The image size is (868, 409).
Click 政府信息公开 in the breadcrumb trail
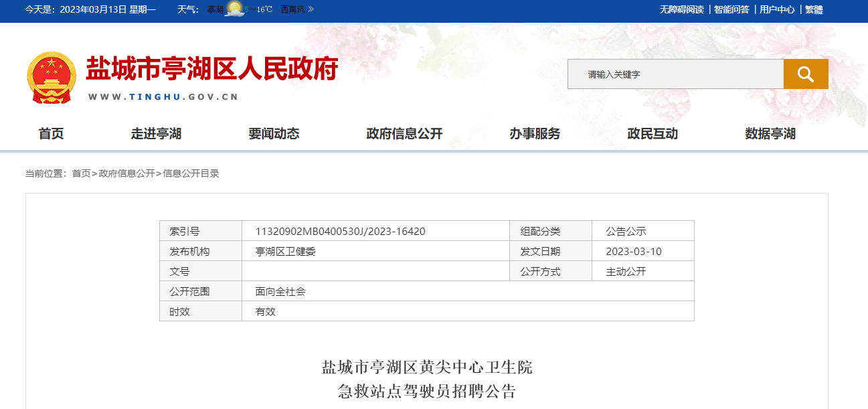[126, 174]
